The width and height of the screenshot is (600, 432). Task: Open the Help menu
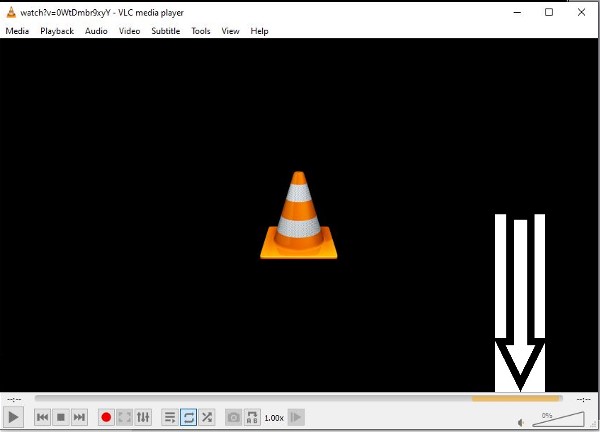259,31
